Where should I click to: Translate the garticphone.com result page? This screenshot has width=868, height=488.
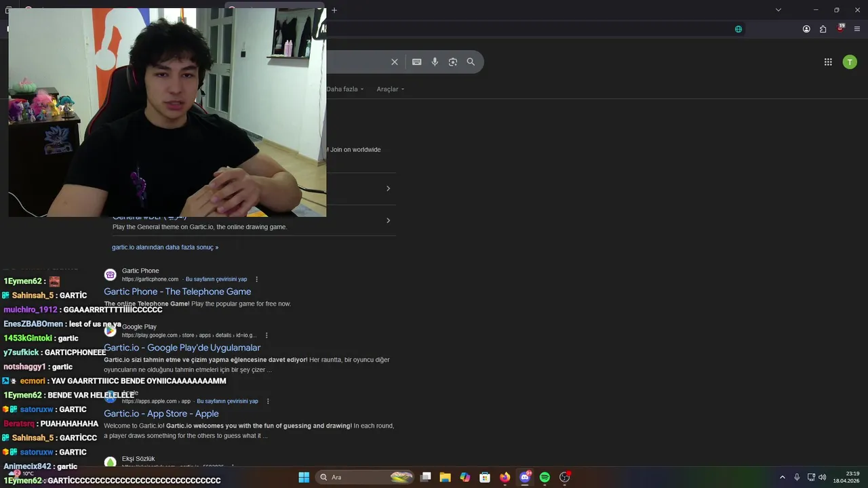tap(216, 279)
